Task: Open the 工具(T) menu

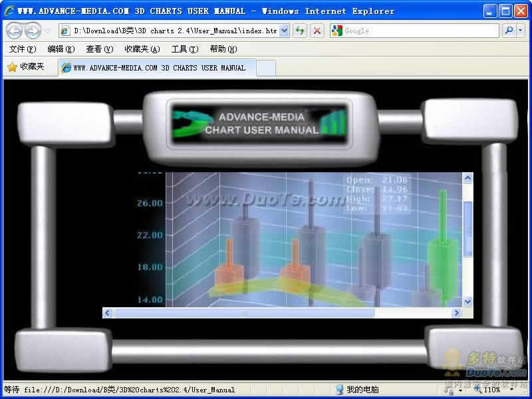Action: pyautogui.click(x=185, y=49)
